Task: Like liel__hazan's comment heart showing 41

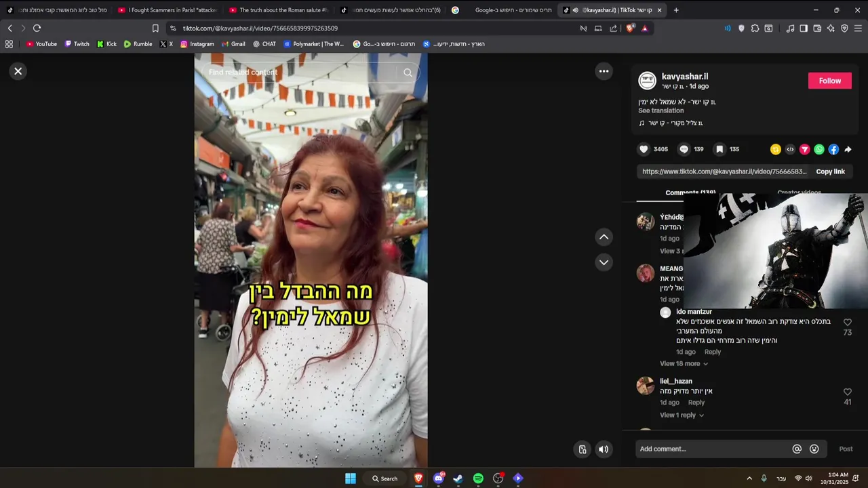Action: [847, 392]
